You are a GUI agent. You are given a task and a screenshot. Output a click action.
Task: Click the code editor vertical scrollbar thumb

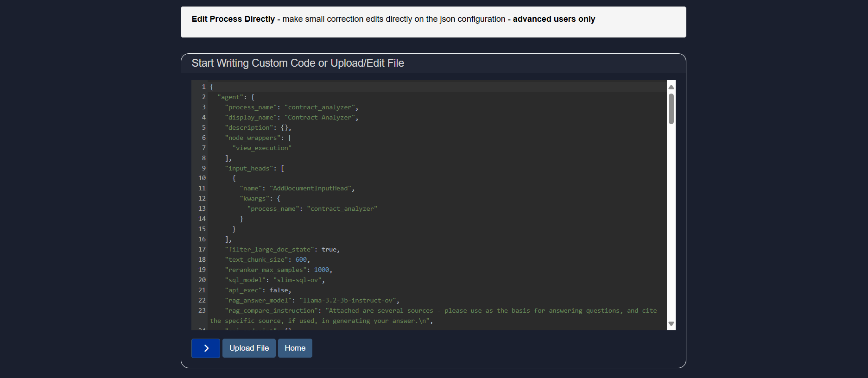671,109
